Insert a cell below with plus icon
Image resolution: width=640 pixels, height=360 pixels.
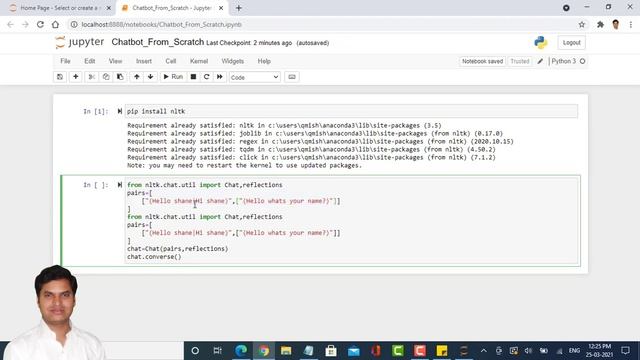pyautogui.click(x=76, y=77)
